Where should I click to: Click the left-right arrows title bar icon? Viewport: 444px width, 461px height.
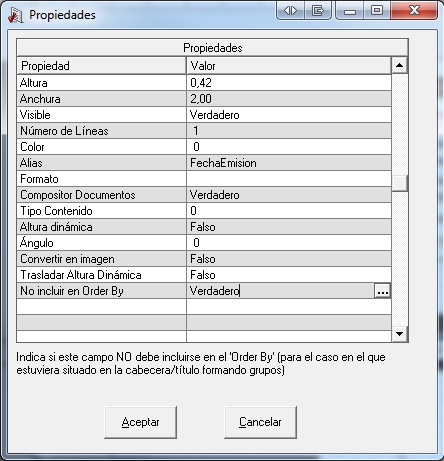[290, 11]
